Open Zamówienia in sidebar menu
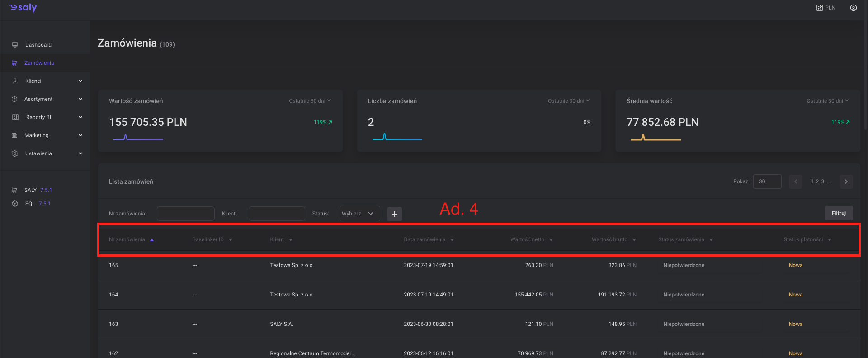 click(x=39, y=63)
